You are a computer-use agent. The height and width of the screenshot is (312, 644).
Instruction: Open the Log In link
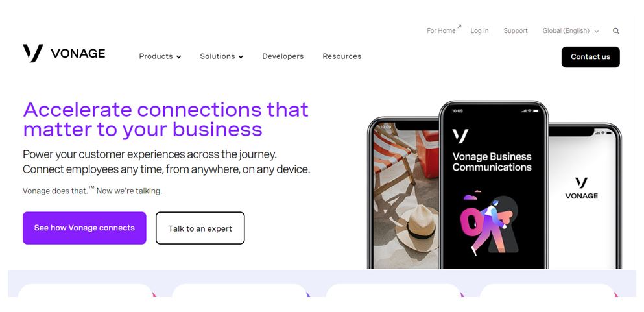[479, 30]
